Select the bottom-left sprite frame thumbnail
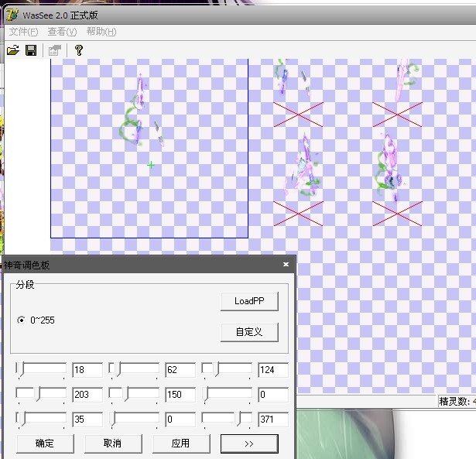The width and height of the screenshot is (476, 459). click(298, 177)
